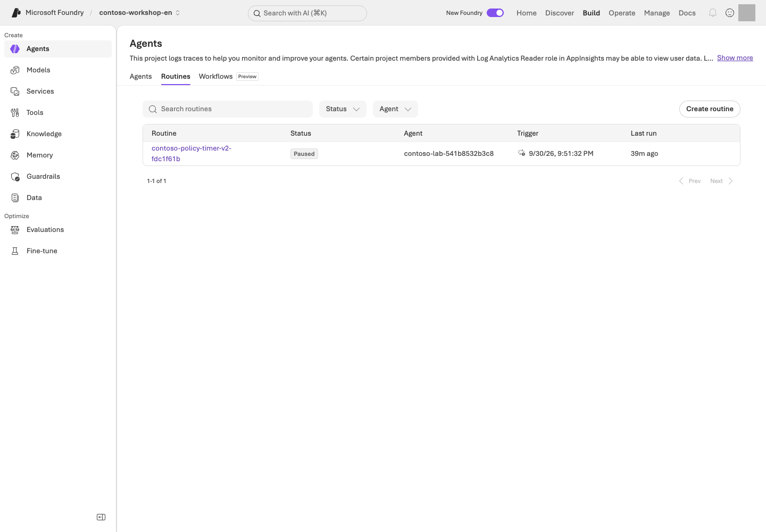This screenshot has height=532, width=766.
Task: Click the Microsoft Foundry logo icon
Action: click(16, 13)
